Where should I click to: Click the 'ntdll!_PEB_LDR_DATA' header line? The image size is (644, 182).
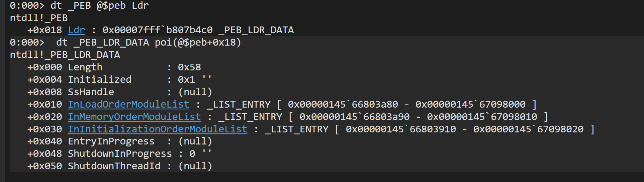pos(65,55)
